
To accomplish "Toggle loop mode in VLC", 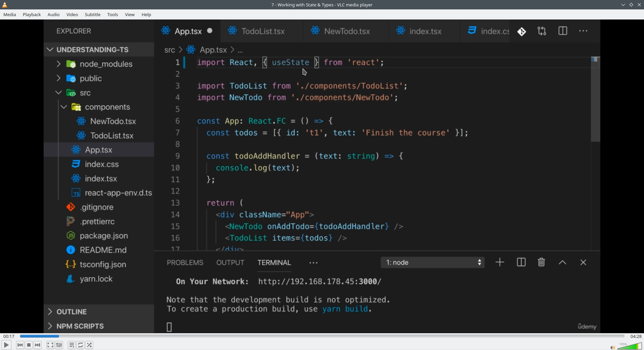I will click(80, 345).
